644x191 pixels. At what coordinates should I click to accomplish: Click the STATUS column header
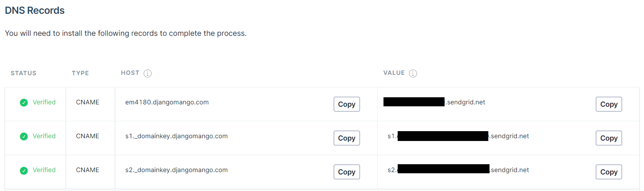[x=24, y=73]
